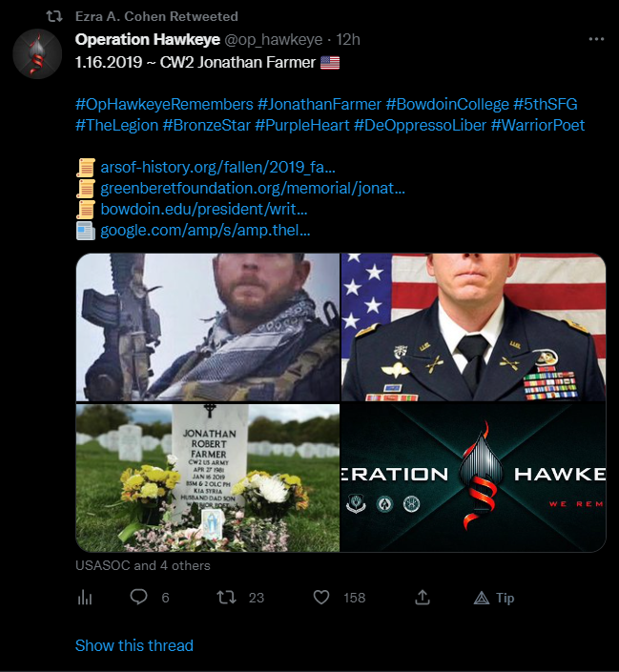Viewport: 619px width, 672px height.
Task: Open the tweet's more options menu
Action: [596, 39]
